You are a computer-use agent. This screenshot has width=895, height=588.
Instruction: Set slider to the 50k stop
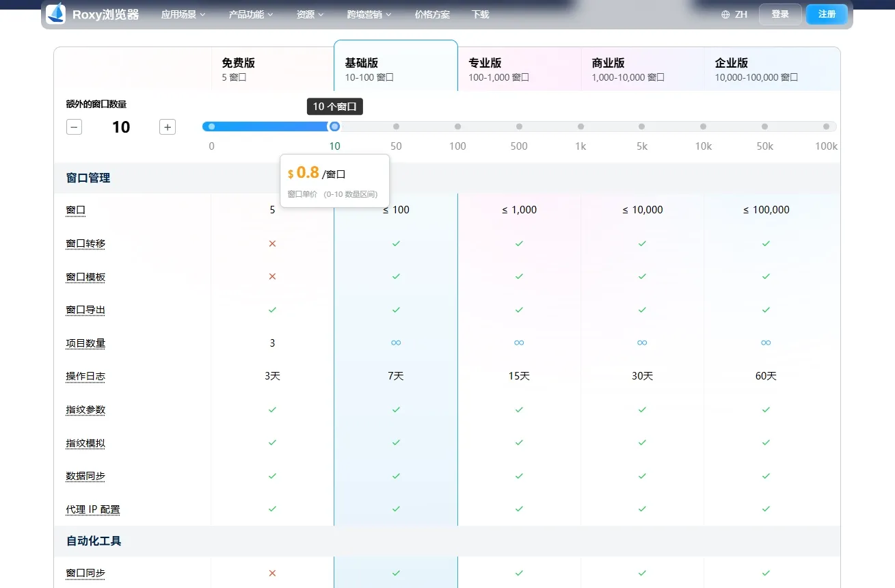(764, 126)
